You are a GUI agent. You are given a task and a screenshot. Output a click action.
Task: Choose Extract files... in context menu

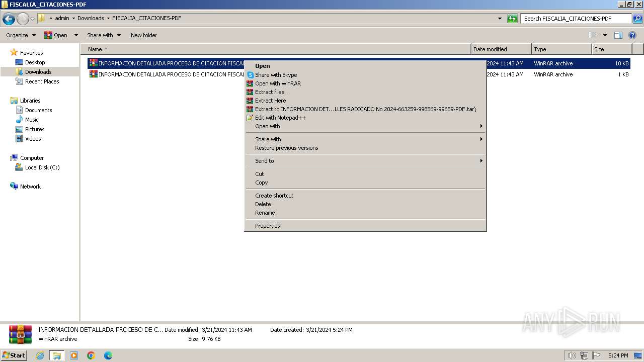tap(365, 92)
